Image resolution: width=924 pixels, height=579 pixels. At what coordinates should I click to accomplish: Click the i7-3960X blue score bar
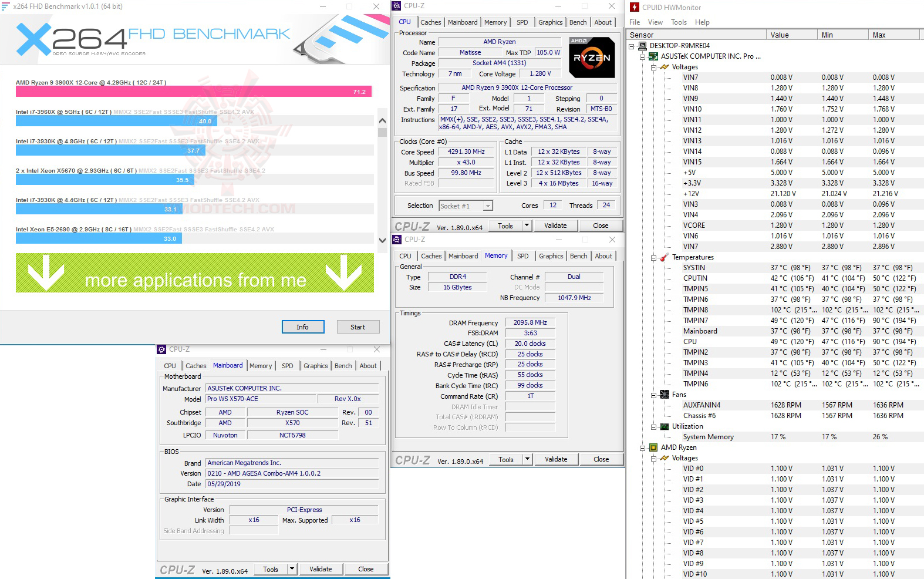[116, 121]
